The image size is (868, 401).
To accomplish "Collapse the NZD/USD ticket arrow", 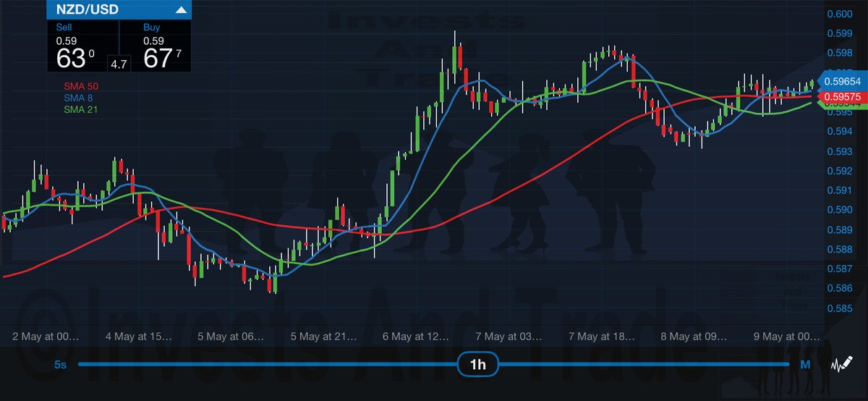I will click(181, 10).
